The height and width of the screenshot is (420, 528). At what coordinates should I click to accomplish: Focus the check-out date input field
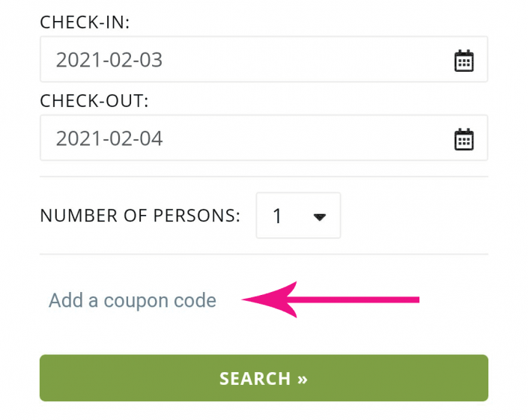pos(264,138)
